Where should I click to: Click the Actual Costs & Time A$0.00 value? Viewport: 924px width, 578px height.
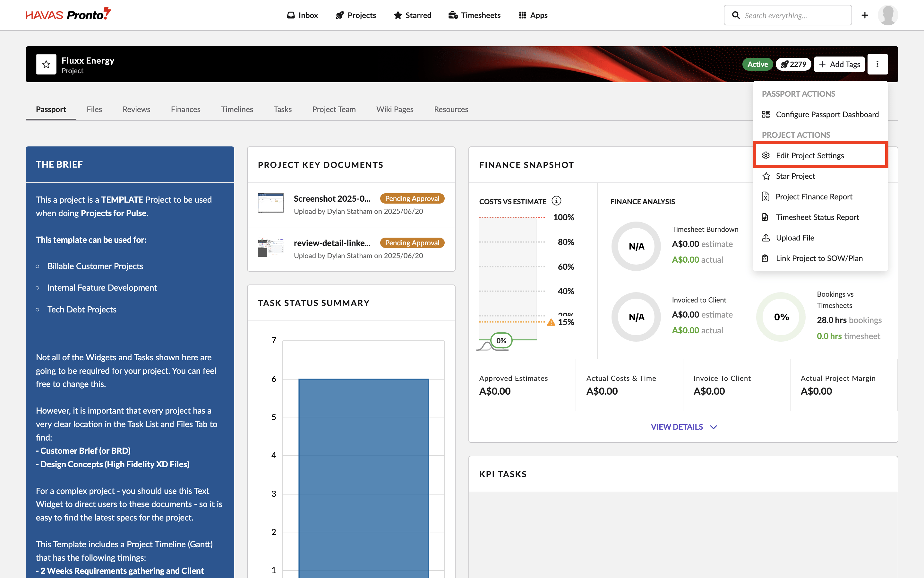click(x=602, y=391)
